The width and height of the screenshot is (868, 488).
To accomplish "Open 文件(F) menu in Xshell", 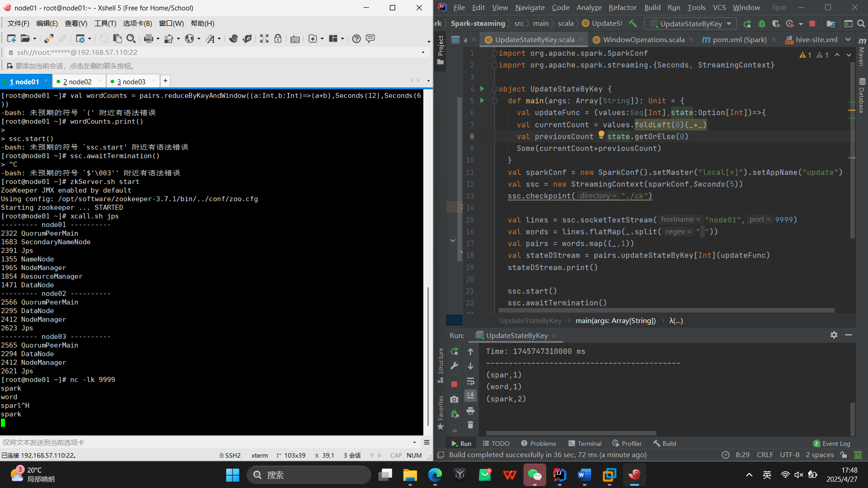I will tap(19, 23).
